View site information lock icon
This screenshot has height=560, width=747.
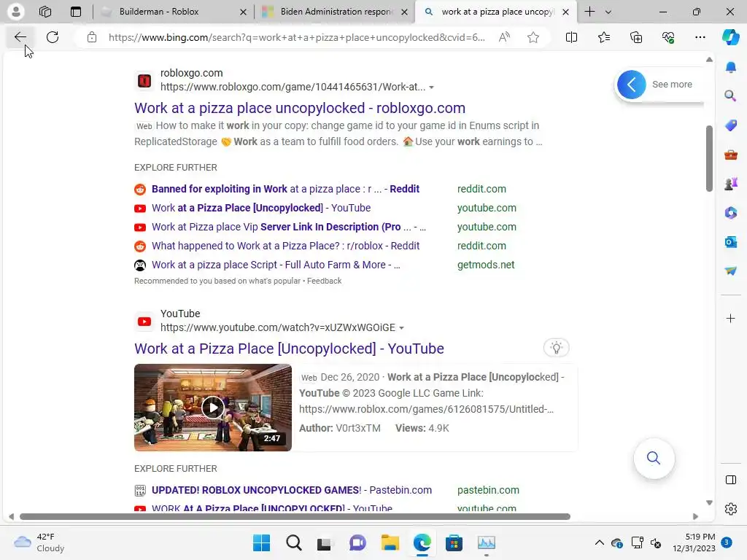pos(92,37)
